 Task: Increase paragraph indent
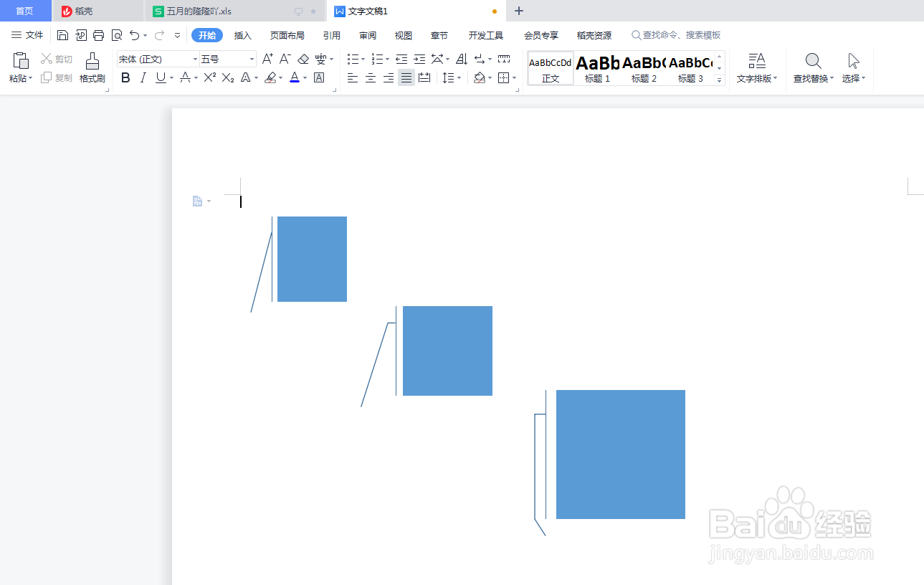tap(419, 59)
